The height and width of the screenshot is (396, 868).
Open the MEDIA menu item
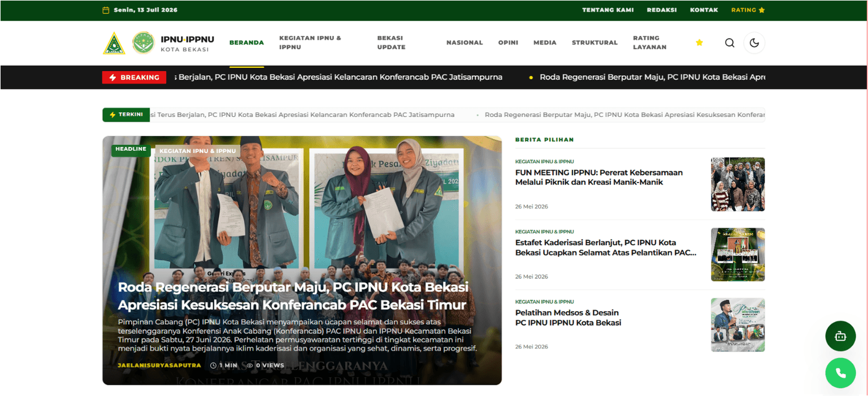(x=545, y=43)
